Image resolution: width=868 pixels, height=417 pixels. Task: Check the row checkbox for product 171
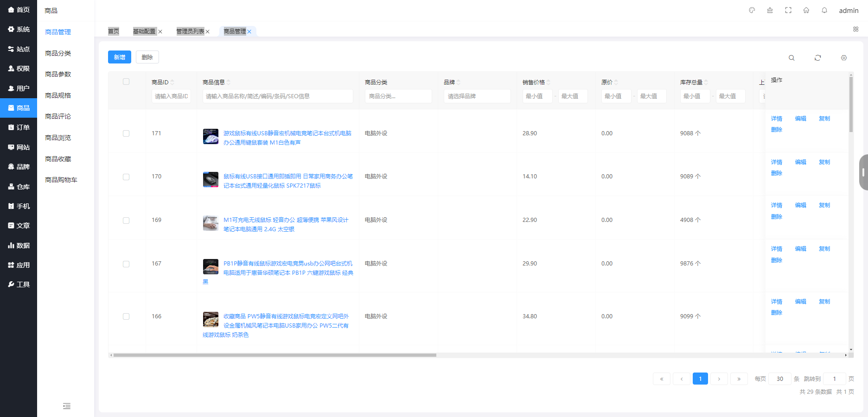(x=126, y=133)
